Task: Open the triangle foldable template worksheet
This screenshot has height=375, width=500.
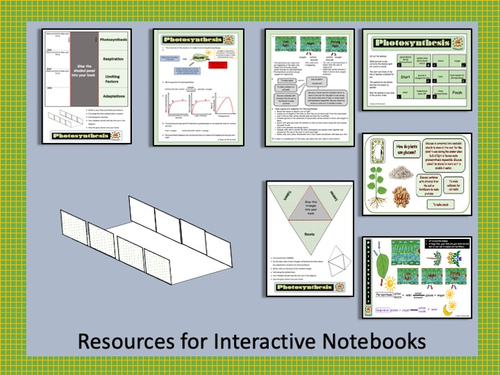Action: (x=310, y=239)
